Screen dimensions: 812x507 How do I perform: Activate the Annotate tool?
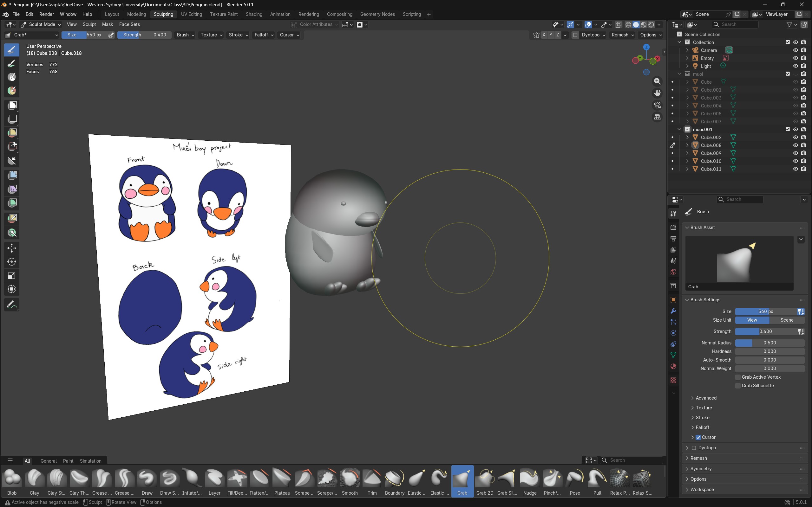[12, 305]
